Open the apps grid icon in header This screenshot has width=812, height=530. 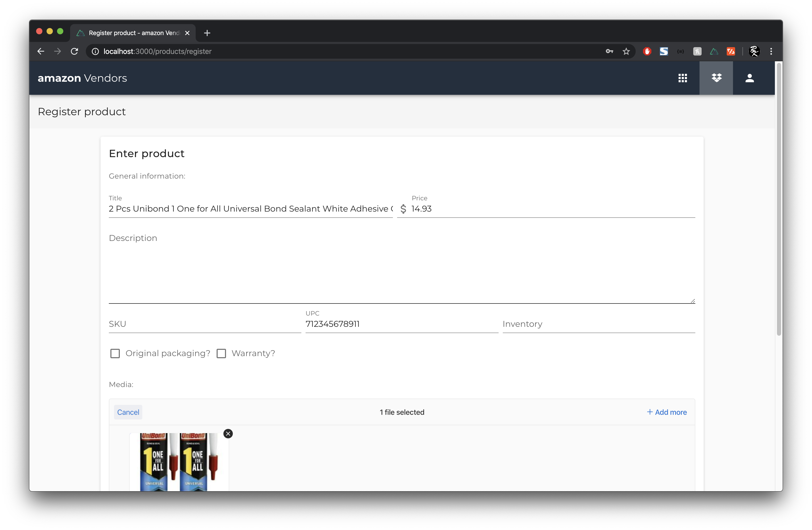[x=683, y=78]
